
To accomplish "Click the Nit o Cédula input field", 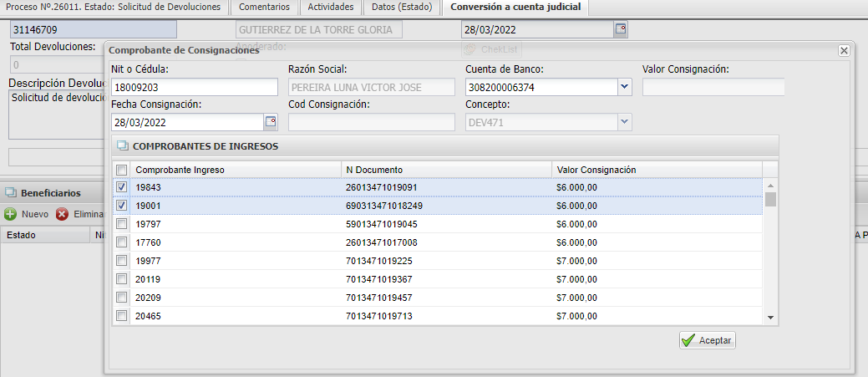I will [194, 87].
